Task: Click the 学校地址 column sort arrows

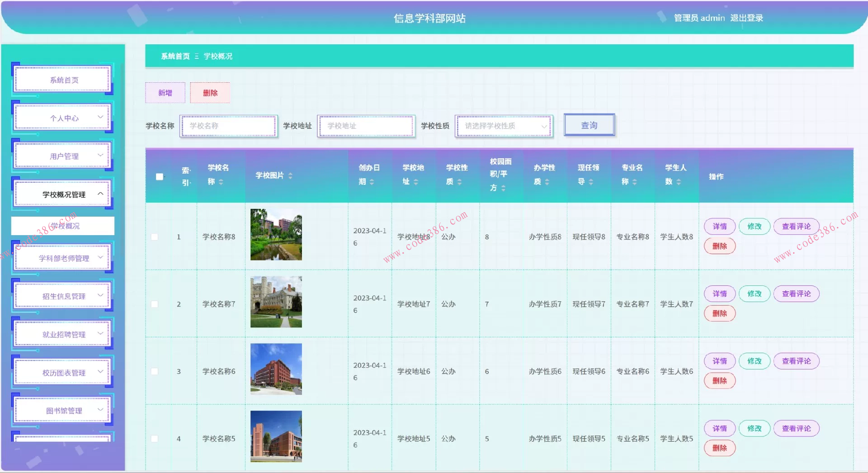Action: click(x=415, y=182)
